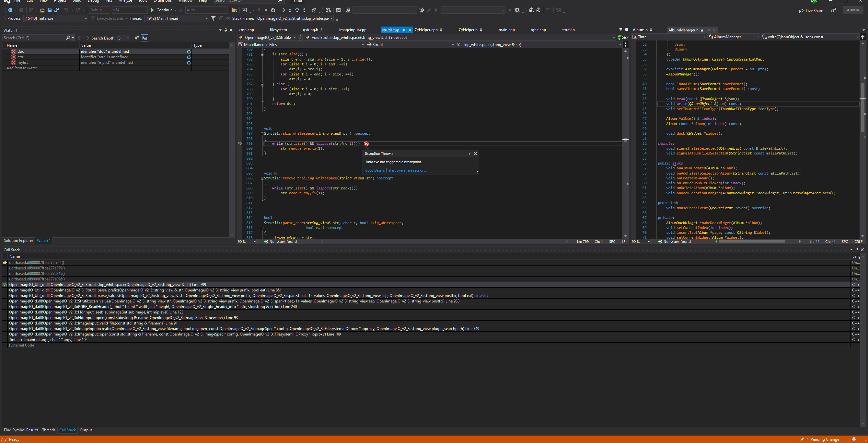Open the Process Tinta.exe dropdown

pos(86,18)
